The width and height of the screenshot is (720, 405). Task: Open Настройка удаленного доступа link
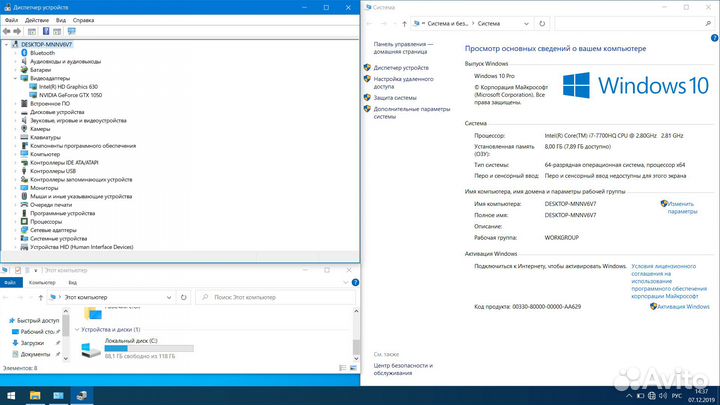(x=403, y=83)
